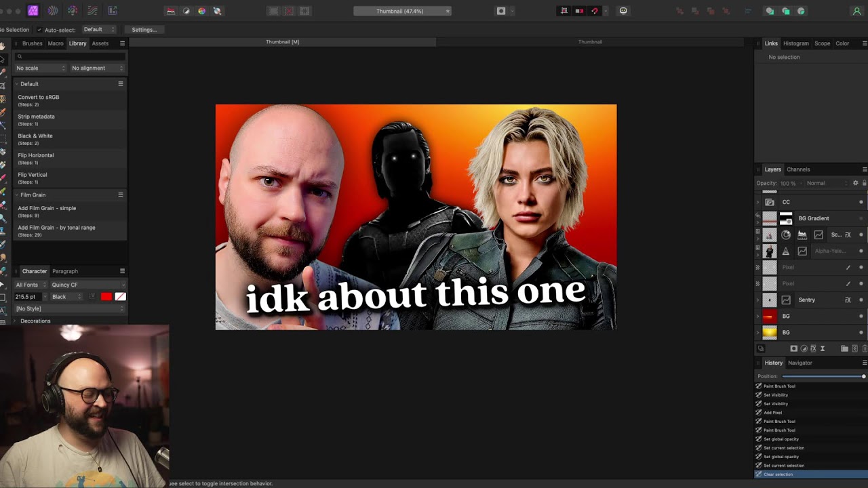Run the Convert to sRGB macro

point(70,100)
